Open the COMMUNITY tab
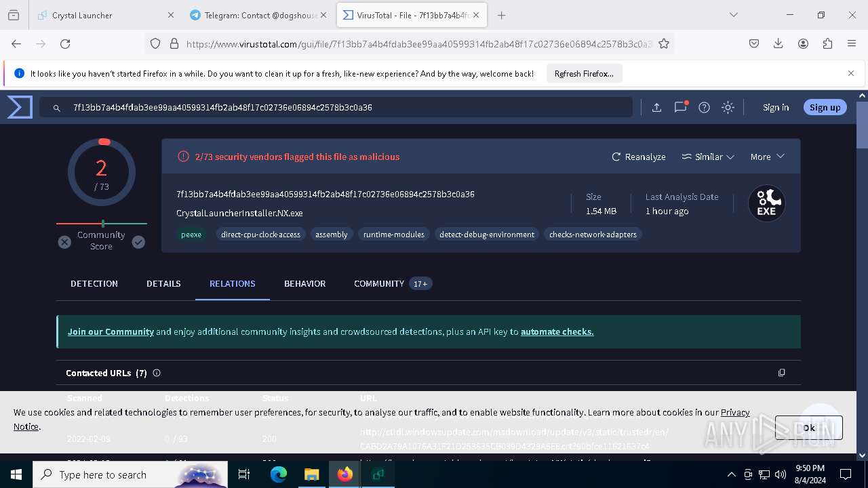 point(393,283)
